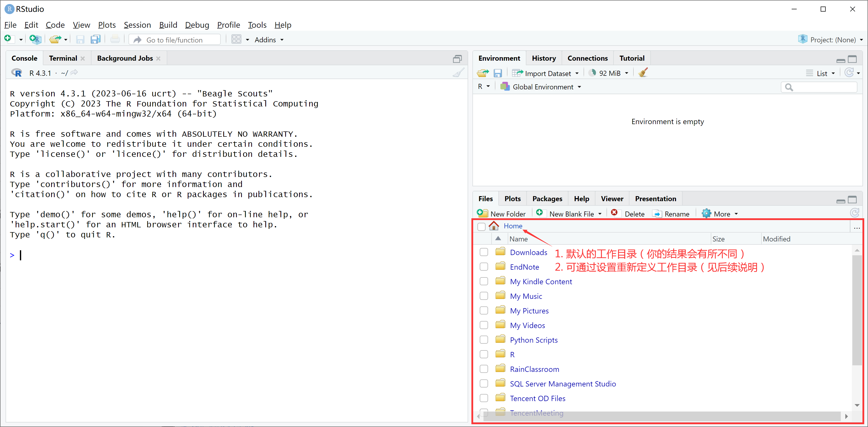Switch to the History tab
The image size is (868, 427).
pyautogui.click(x=544, y=58)
